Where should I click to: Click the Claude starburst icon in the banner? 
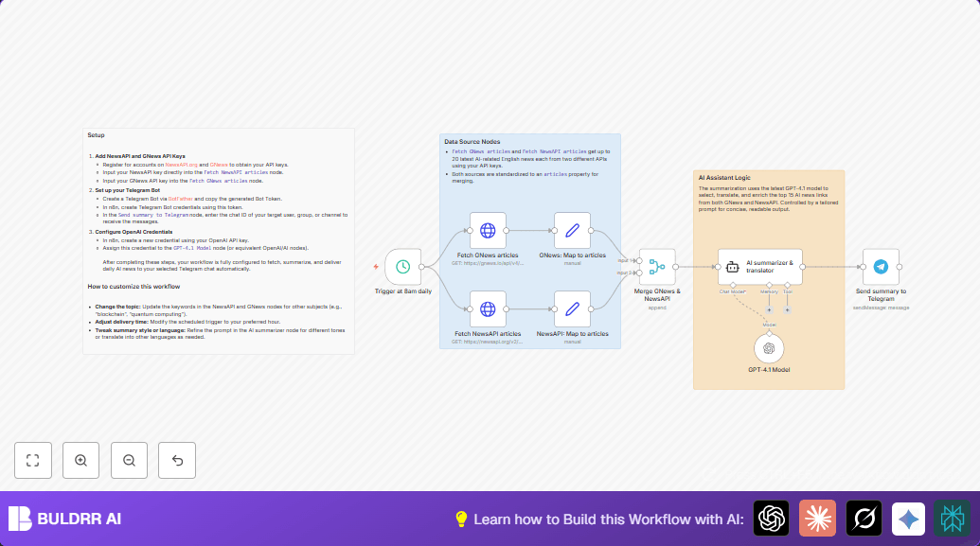[x=817, y=519]
